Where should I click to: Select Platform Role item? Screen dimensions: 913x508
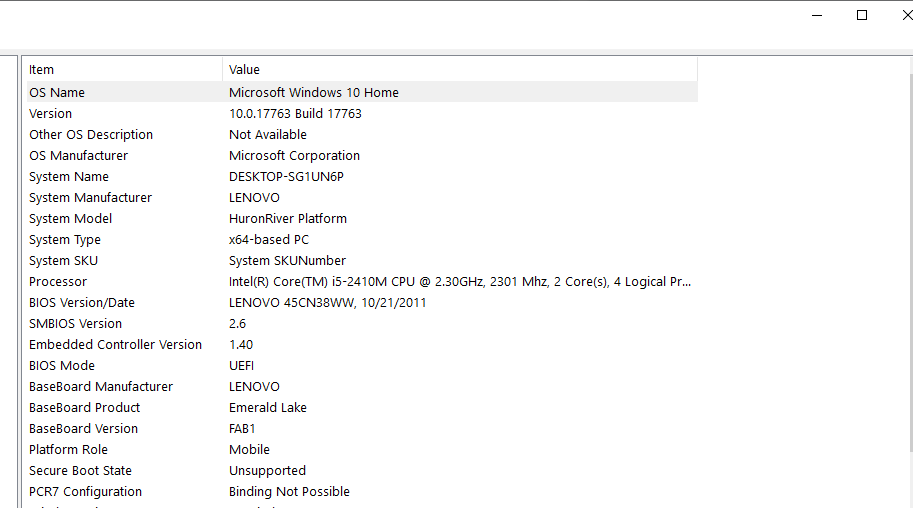tap(68, 449)
